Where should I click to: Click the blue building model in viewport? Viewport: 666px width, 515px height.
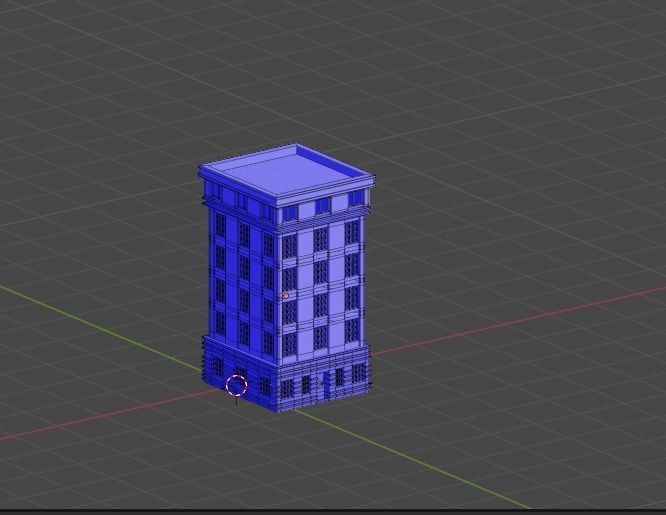click(286, 278)
